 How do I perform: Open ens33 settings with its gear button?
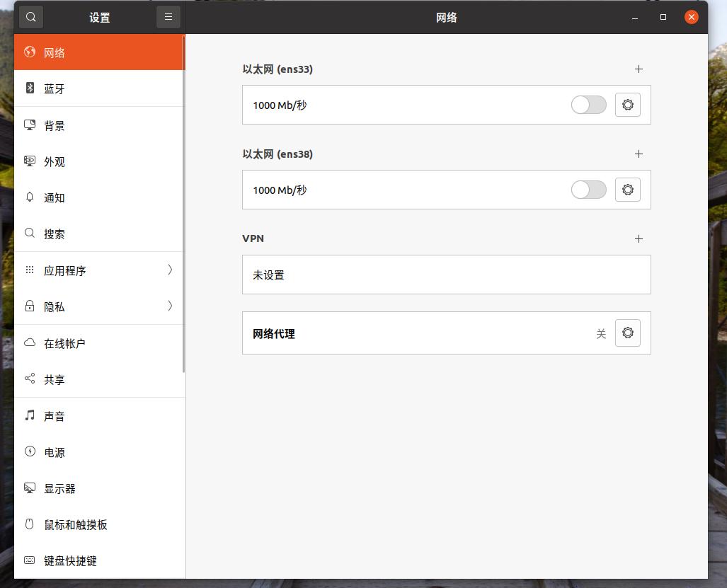[x=627, y=104]
